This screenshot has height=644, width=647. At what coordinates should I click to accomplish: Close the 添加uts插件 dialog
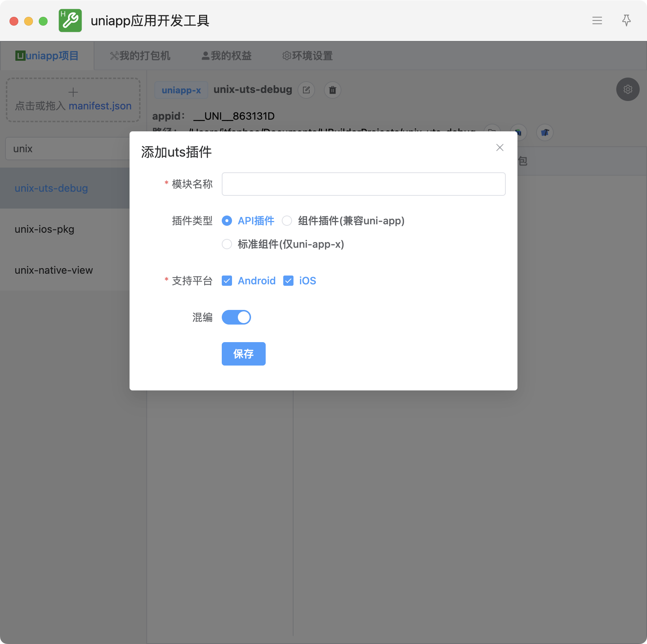click(x=500, y=147)
